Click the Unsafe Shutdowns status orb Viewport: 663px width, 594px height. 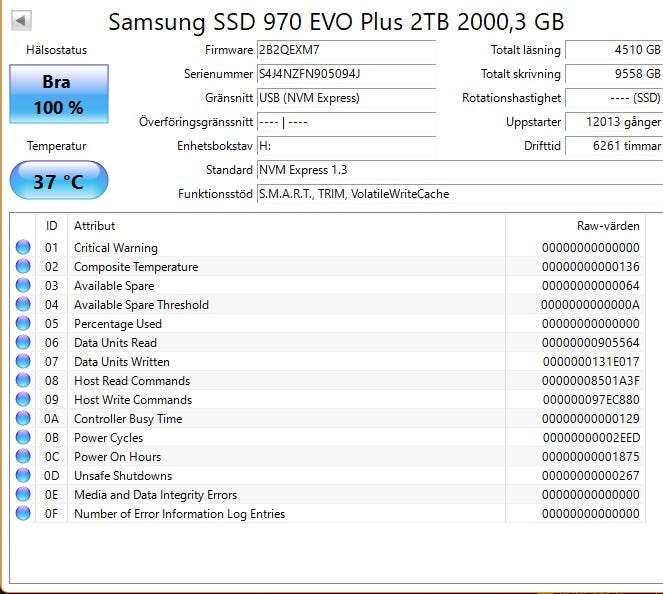[23, 476]
